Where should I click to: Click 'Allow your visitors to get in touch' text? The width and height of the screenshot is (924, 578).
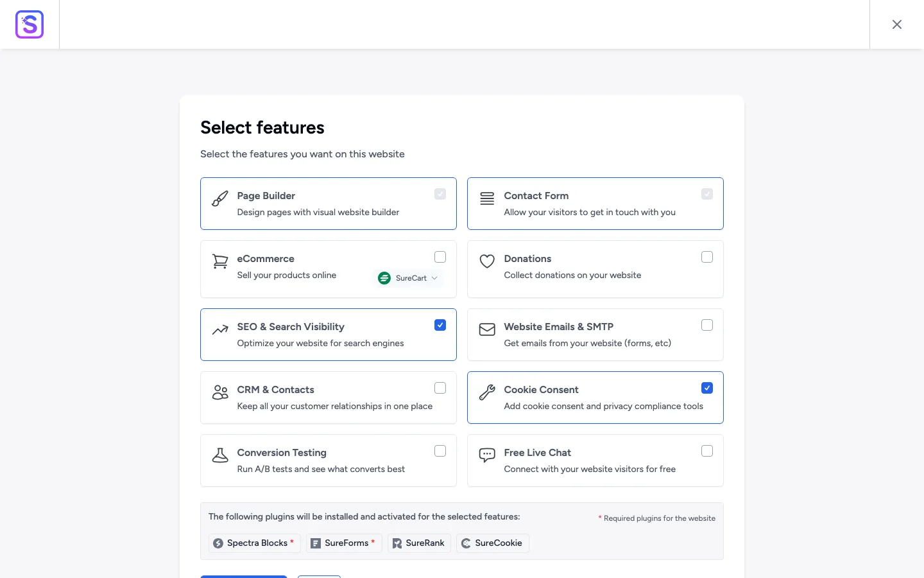[590, 213]
